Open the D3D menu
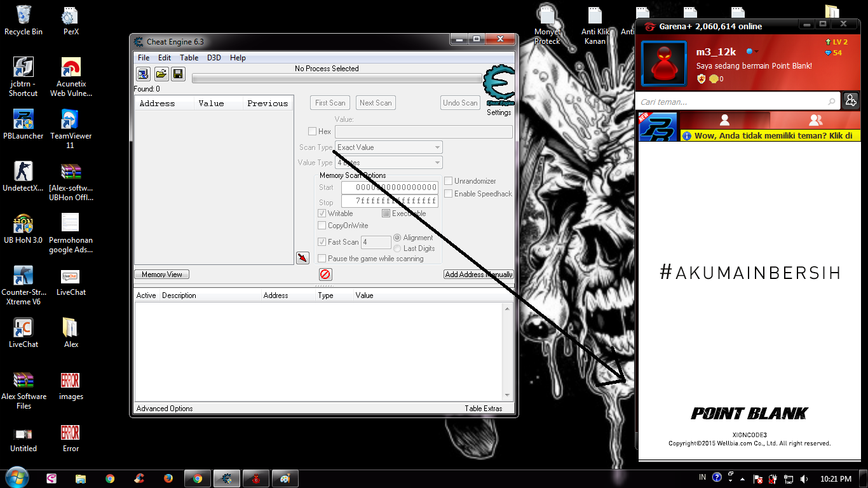Screen dimensions: 868x488 [214, 58]
